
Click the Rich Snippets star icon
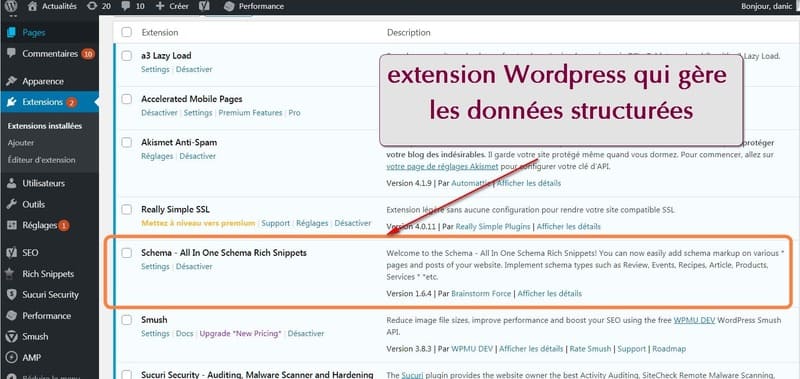(10, 273)
